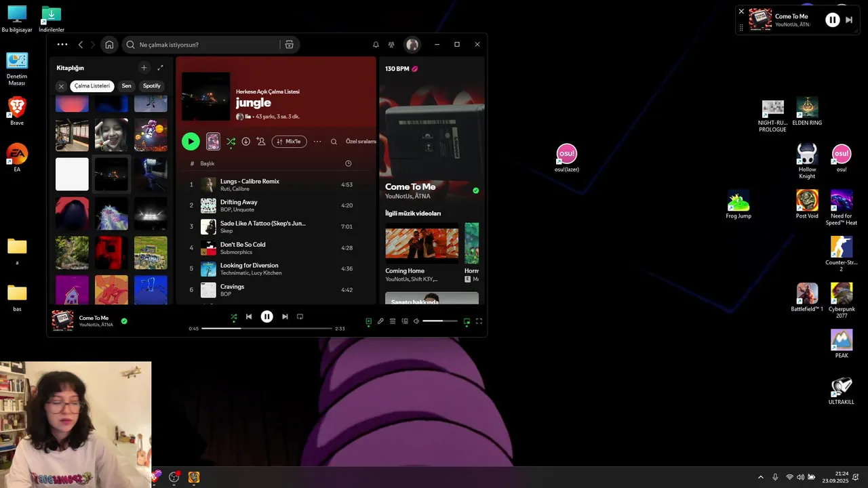The height and width of the screenshot is (488, 868).
Task: Select the 'Çalma Listeleri' filter chip
Action: click(92, 86)
